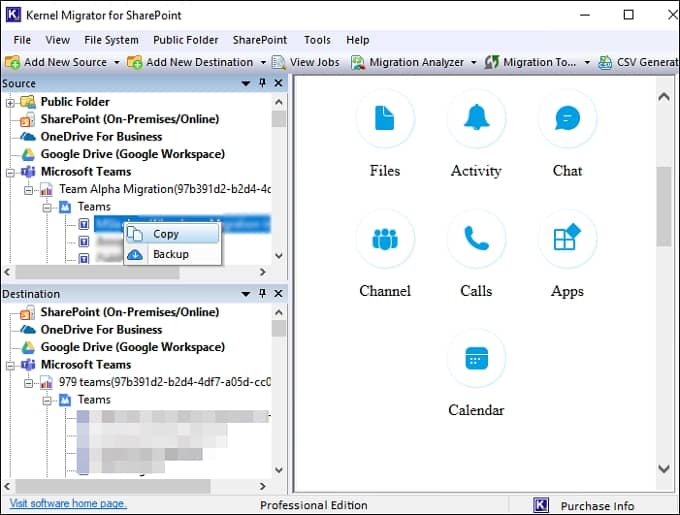Click the Destination tree scroll down arrow

pyautogui.click(x=279, y=470)
